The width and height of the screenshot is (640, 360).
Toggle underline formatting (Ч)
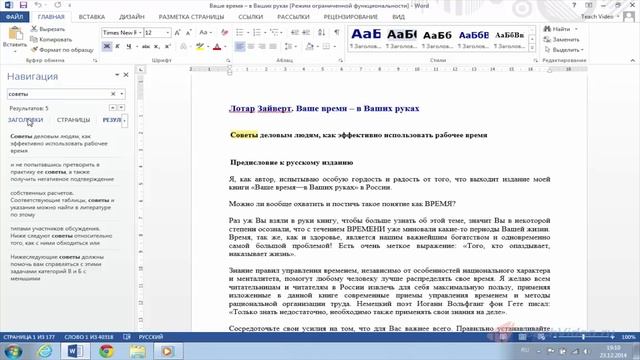pos(129,47)
